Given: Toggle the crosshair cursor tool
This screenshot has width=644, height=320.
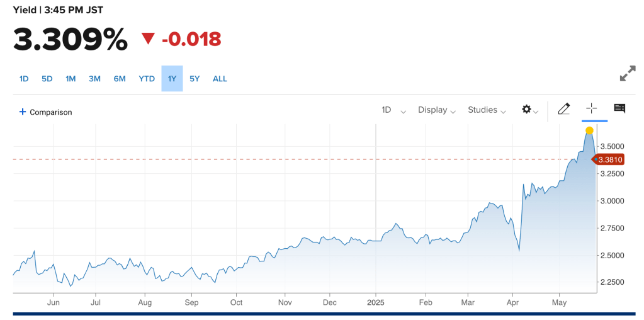Looking at the screenshot, I should click(591, 108).
